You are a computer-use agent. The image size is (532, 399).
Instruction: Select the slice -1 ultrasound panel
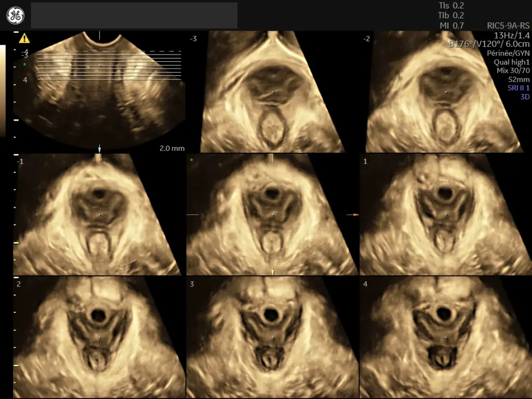pyautogui.click(x=99, y=215)
